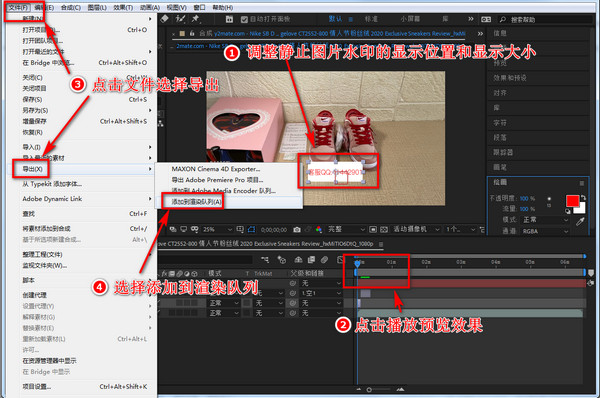The width and height of the screenshot is (600, 398).
Task: Open the 合成(C) menu
Action: coord(71,8)
